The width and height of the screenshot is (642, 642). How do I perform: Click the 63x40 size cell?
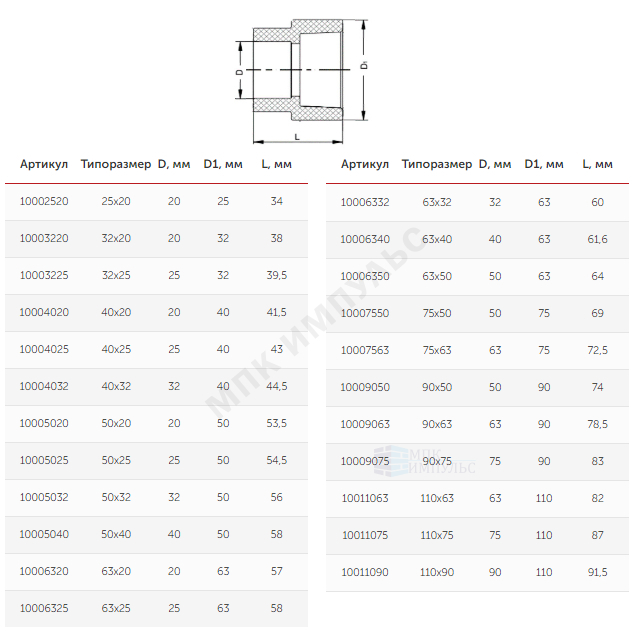click(x=437, y=239)
